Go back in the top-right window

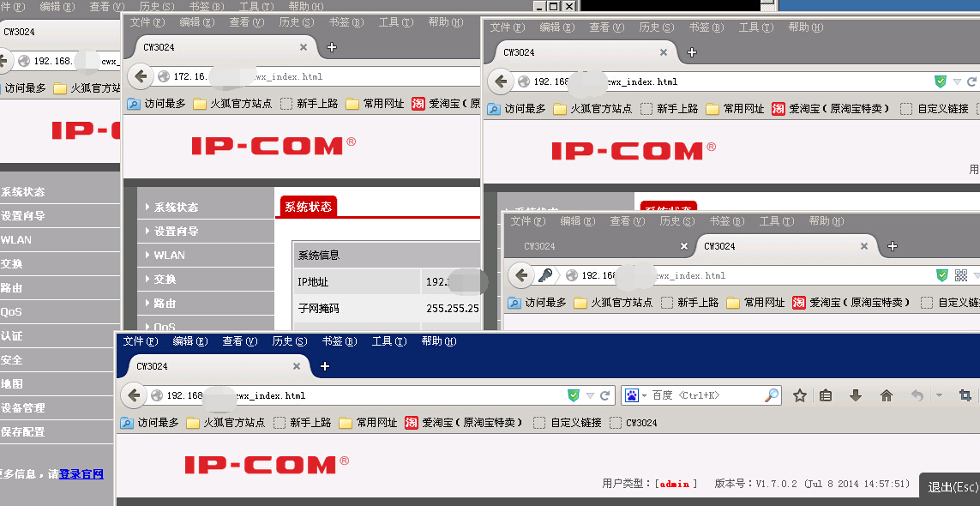(500, 81)
